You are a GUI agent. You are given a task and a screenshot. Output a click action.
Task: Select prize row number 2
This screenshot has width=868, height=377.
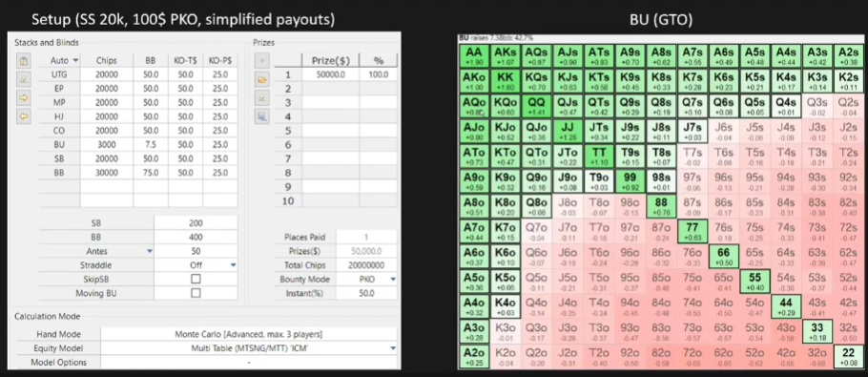coord(288,89)
